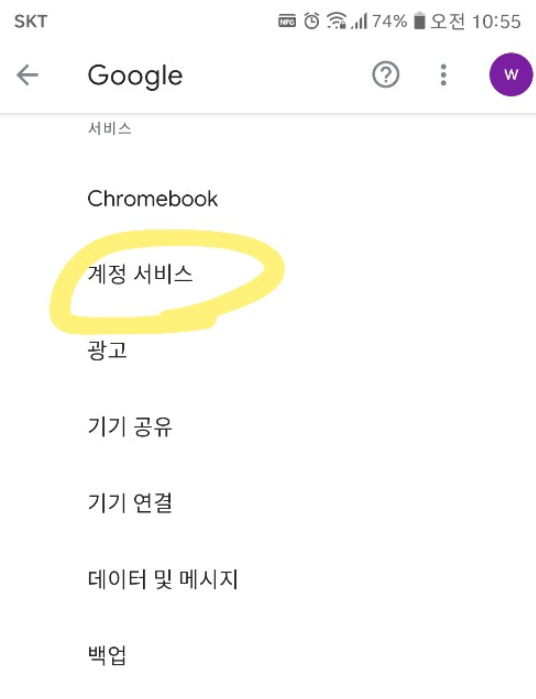Tap the 서비스 section header
Image resolution: width=536 pixels, height=699 pixels.
click(110, 128)
